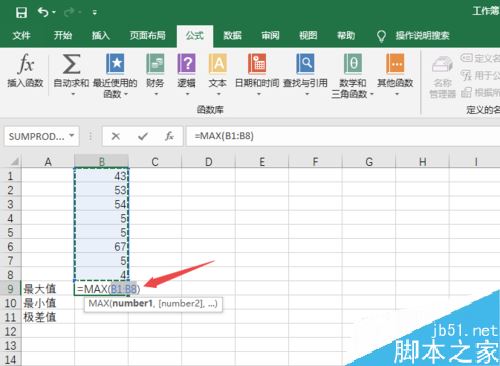Click the 自动求和 sigma icon
Screen dimensions: 500x366
71,64
